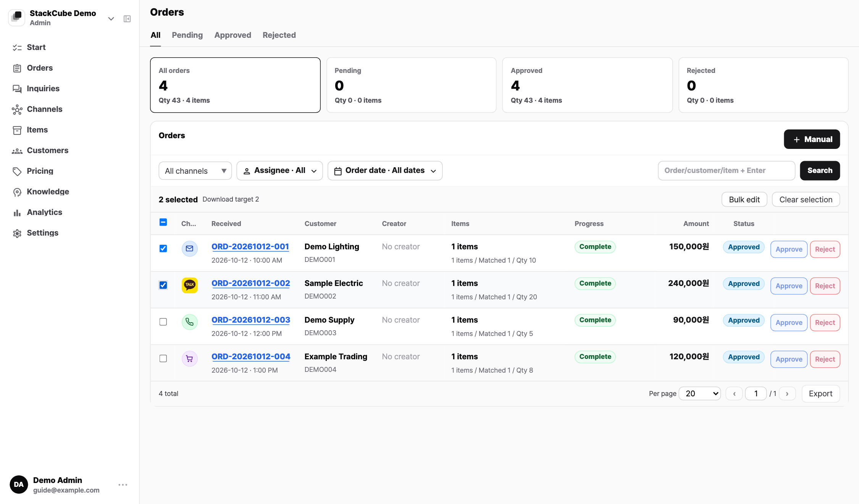Open order link ORD-20261012-004

coord(250,357)
